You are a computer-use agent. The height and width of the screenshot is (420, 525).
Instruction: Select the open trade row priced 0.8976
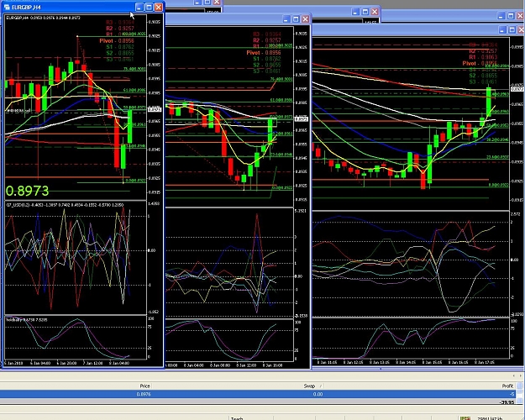point(258,394)
